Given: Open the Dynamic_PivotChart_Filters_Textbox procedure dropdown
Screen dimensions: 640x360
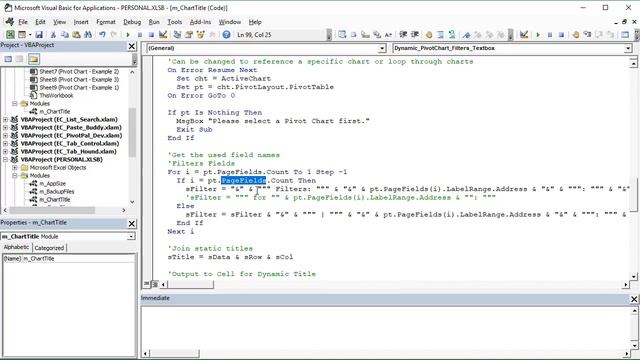Looking at the screenshot, I should click(627, 48).
